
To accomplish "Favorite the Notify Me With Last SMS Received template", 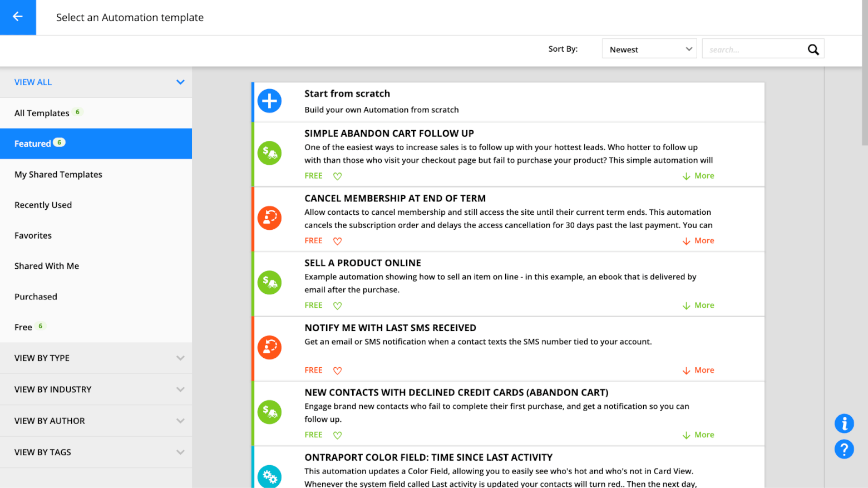I will (x=337, y=369).
